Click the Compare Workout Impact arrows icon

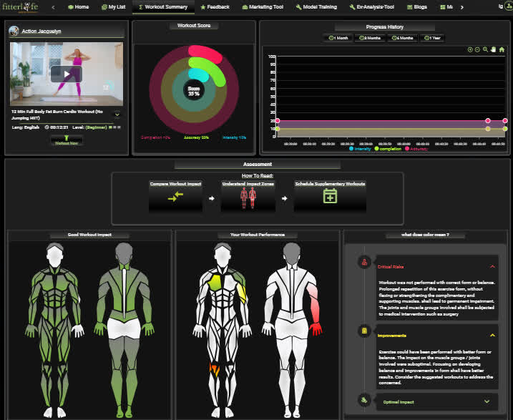[x=175, y=197]
